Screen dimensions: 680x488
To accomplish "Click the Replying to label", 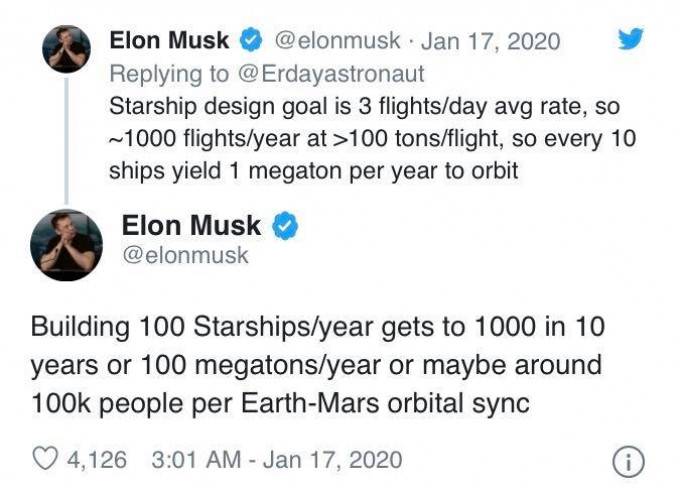I will pos(169,73).
